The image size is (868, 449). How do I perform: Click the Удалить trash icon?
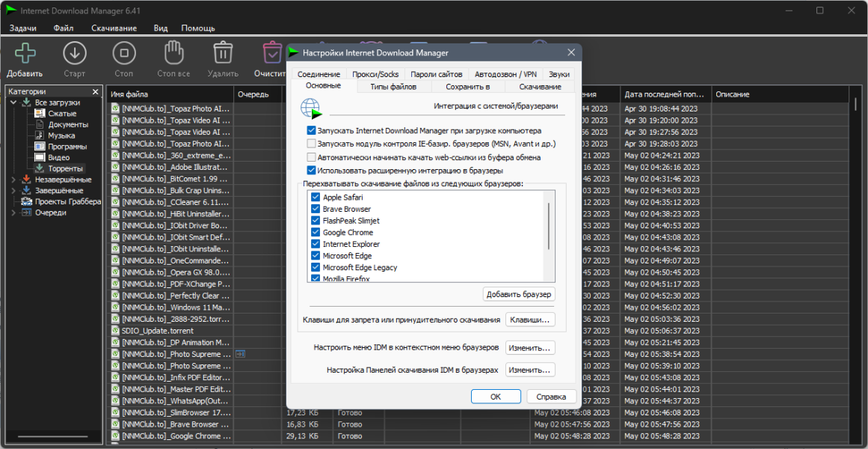(x=223, y=54)
